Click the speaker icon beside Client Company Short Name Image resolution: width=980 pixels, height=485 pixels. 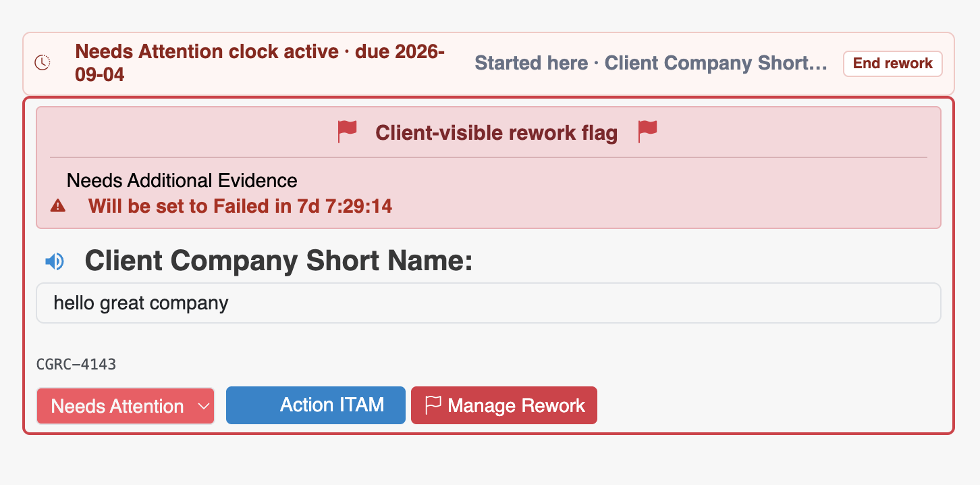pos(55,261)
